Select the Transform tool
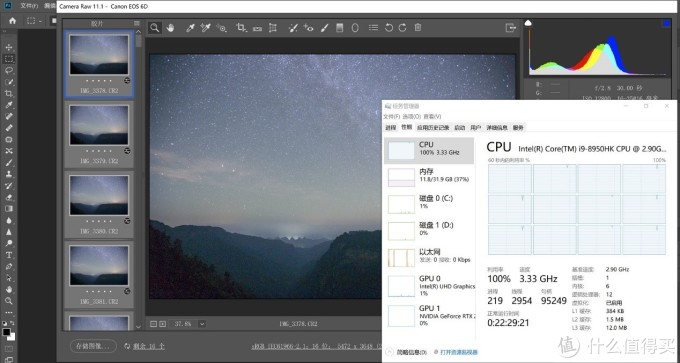 pos(273,28)
